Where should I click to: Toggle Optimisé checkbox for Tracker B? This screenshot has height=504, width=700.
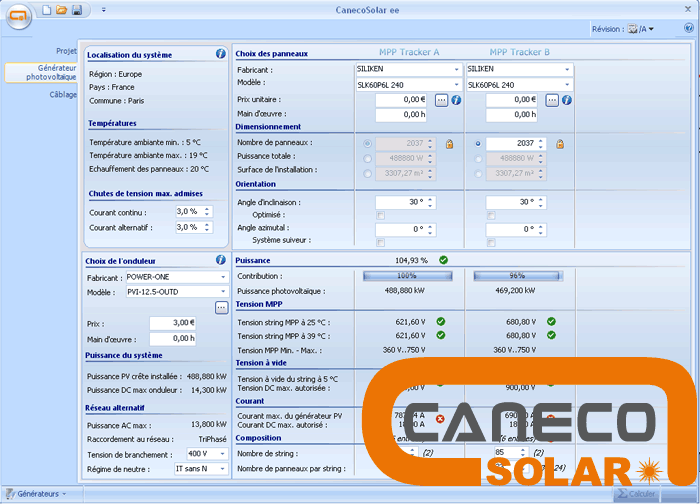click(491, 216)
